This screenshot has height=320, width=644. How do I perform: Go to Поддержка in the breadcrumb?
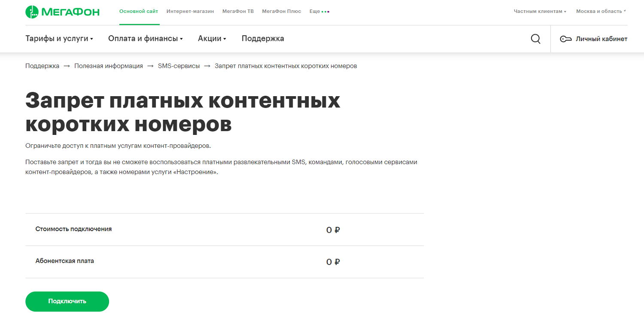[43, 66]
